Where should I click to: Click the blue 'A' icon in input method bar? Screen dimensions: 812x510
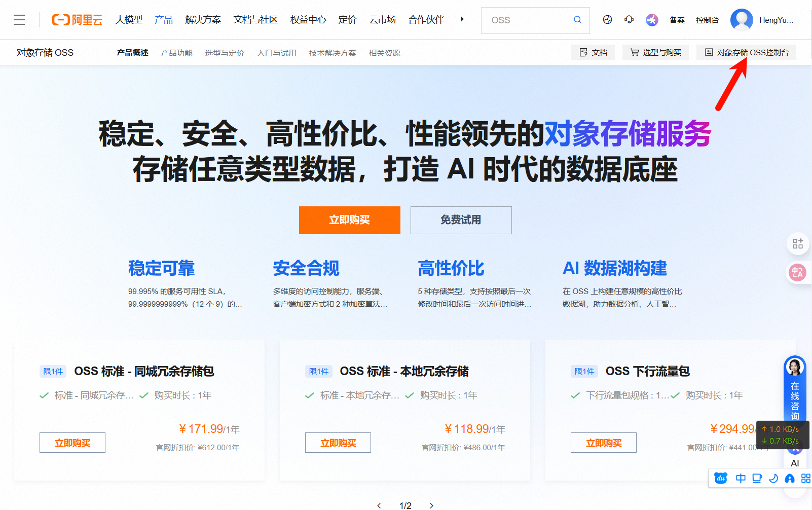click(789, 478)
